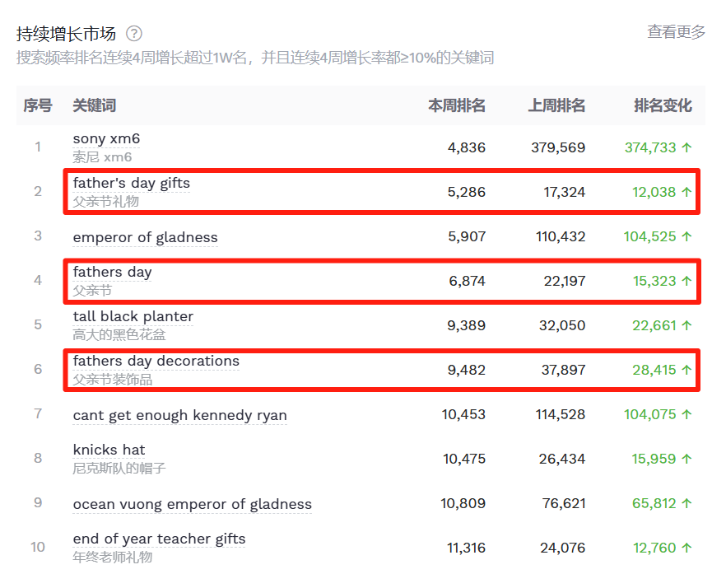Click the rank change value 374,733
The image size is (726, 588).
[x=650, y=147]
